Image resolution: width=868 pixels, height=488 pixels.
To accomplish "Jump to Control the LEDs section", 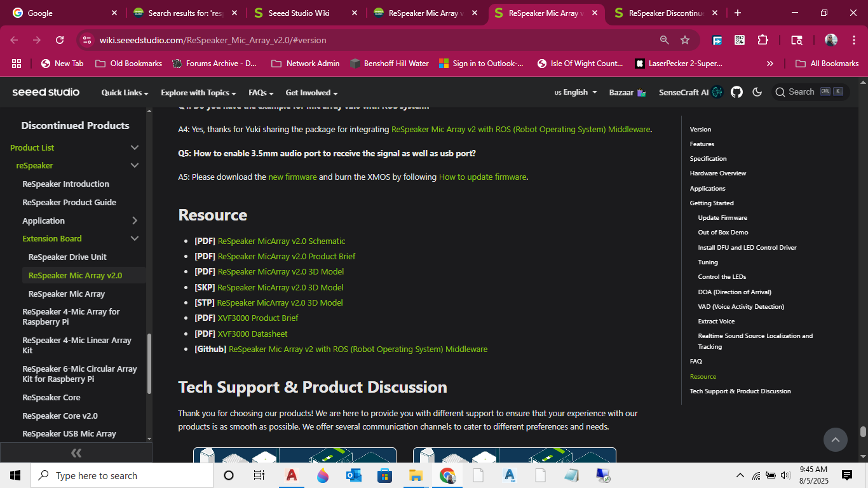I will pos(722,277).
